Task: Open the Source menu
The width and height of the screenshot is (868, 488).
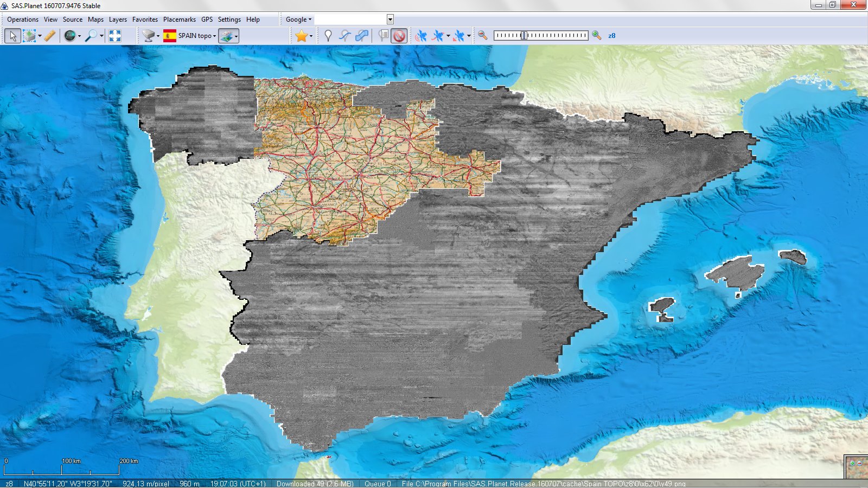Action: [x=73, y=20]
